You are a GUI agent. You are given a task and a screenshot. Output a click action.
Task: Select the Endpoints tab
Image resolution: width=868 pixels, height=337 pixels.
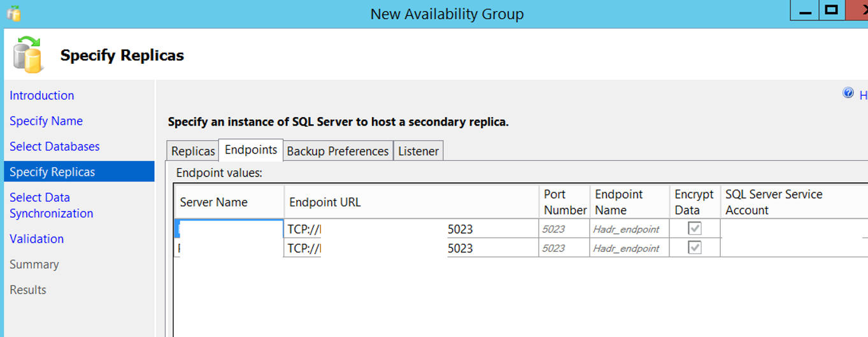251,150
